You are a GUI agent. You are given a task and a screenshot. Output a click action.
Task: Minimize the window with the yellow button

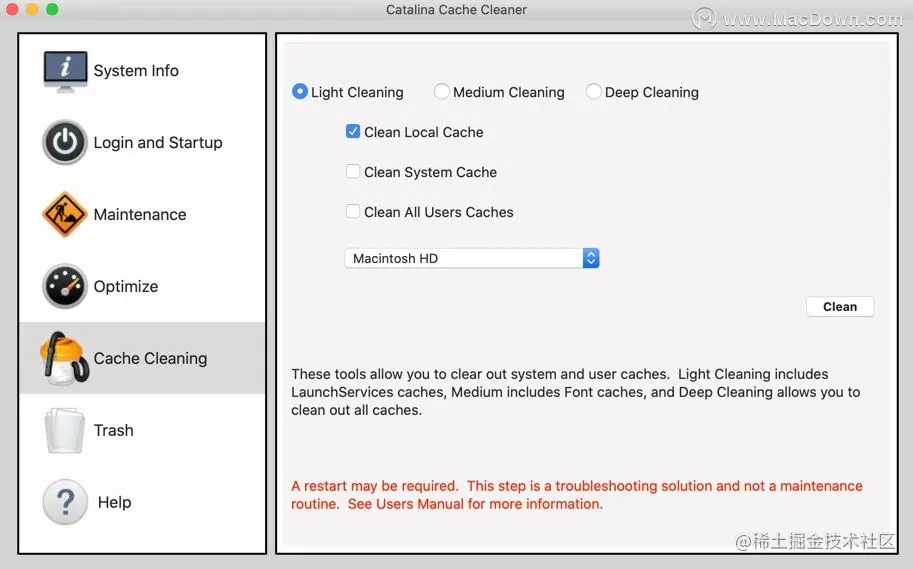pyautogui.click(x=32, y=9)
